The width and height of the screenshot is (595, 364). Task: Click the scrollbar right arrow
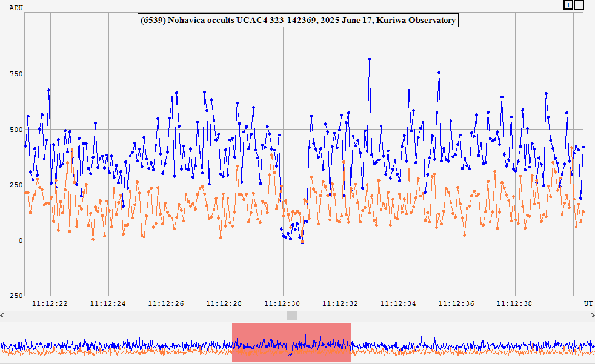(x=591, y=315)
